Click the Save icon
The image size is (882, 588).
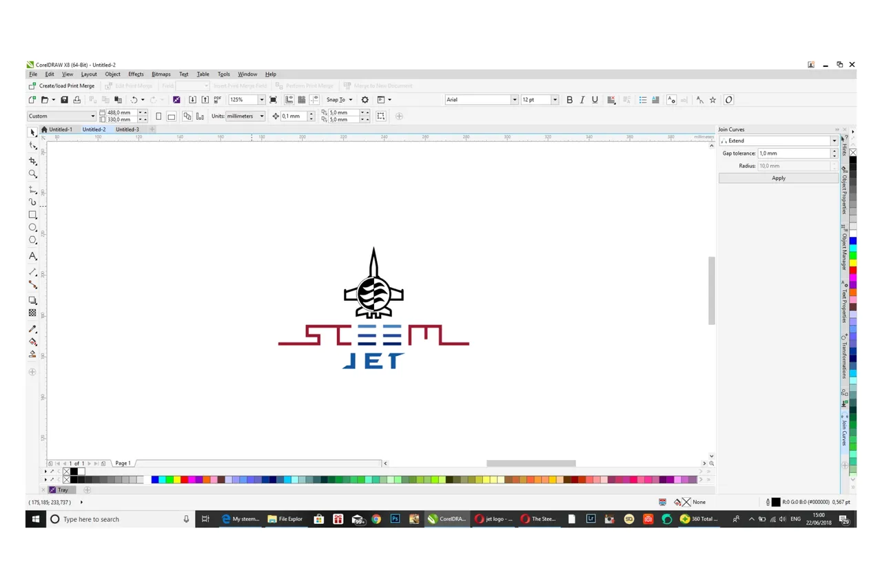click(64, 100)
